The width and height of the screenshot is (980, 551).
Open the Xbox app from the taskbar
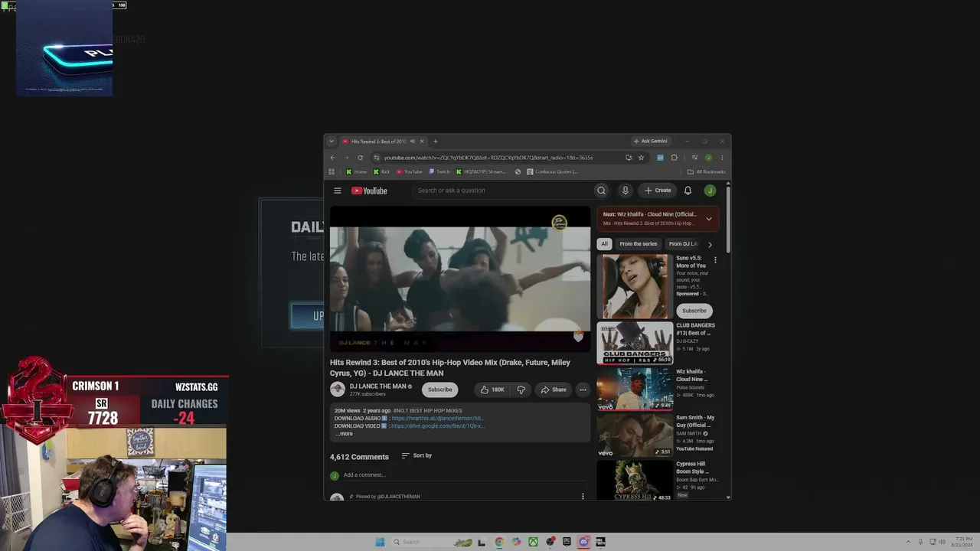(x=533, y=542)
